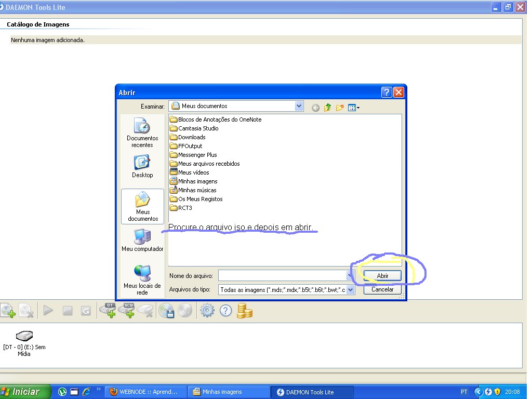Expand the Arquivos do tipo dropdown
The width and height of the screenshot is (532, 399).
350,290
